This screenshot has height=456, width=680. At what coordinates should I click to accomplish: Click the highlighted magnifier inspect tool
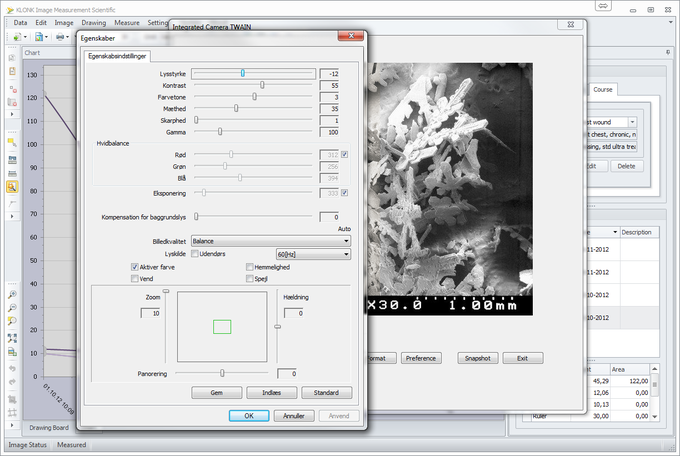12,187
